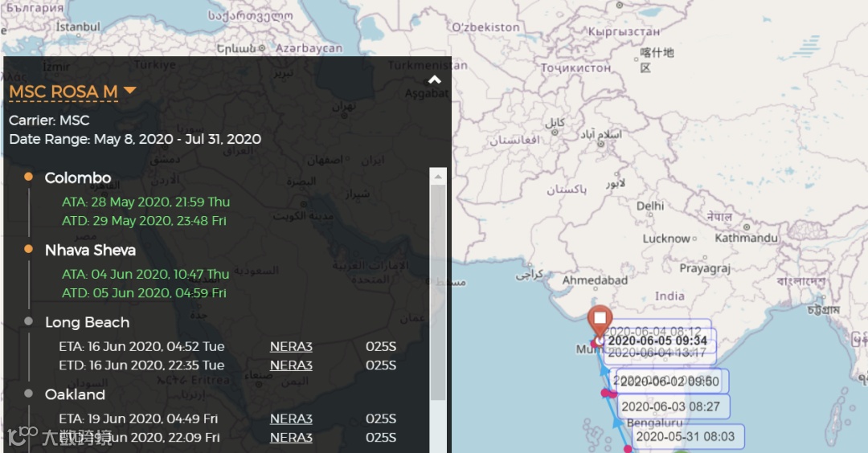Image resolution: width=868 pixels, height=453 pixels.
Task: Click Long Beach ETA 16 Jun 2020, 04:52 entry
Action: [141, 347]
